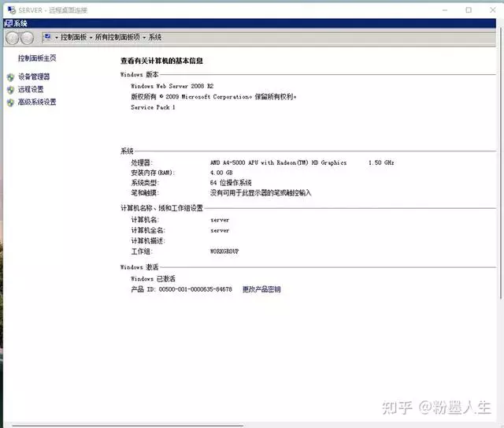Click the 系统类型 label
Screen dimensions: 504x428
(x=145, y=183)
